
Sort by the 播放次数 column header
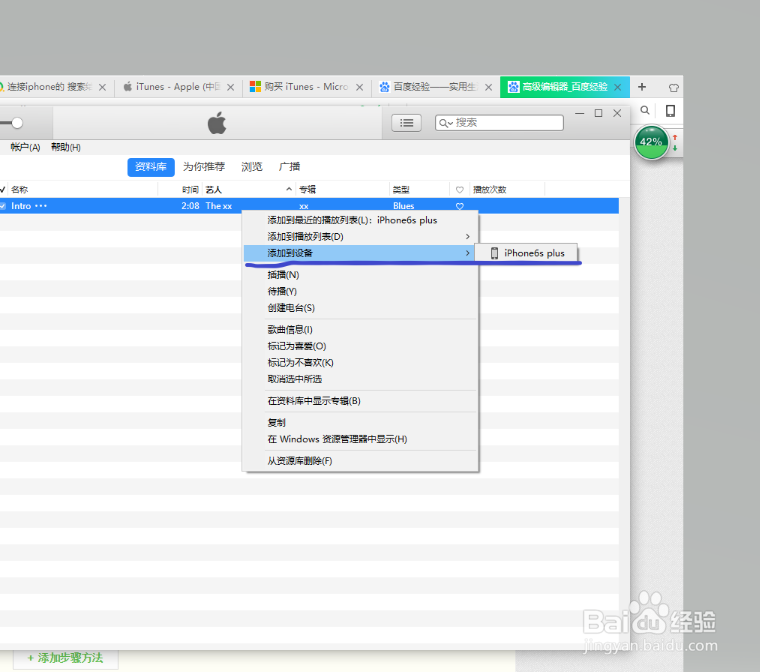[490, 190]
